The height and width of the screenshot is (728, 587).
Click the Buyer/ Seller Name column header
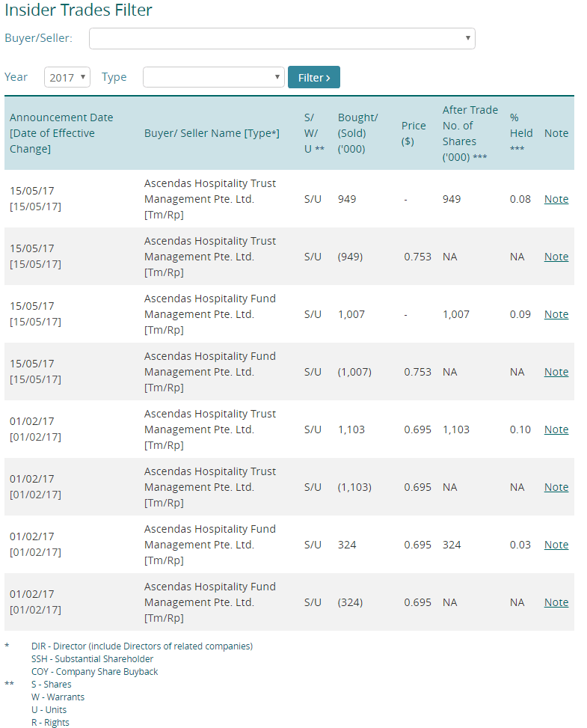pos(212,133)
